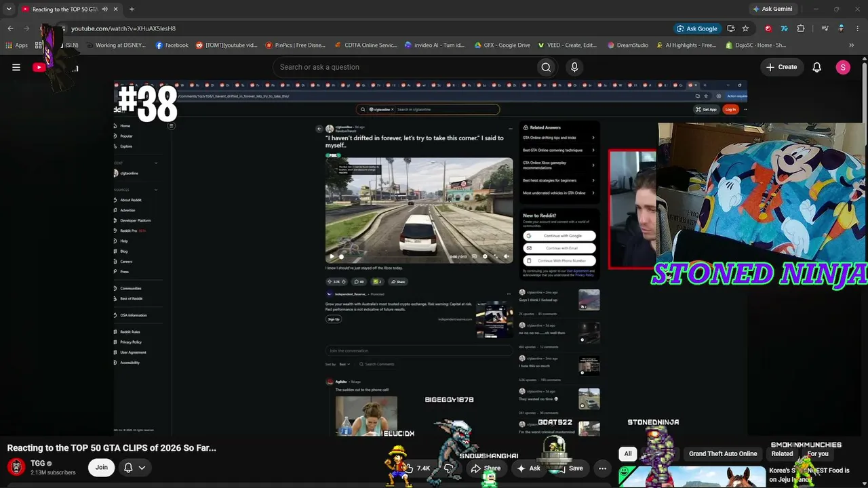The height and width of the screenshot is (488, 868).
Task: Open the invideo AI bookmark
Action: pos(435,45)
